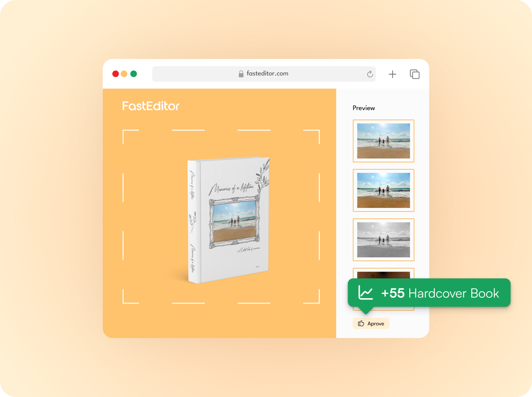
Task: Click the green traffic light circle
Action: (133, 74)
